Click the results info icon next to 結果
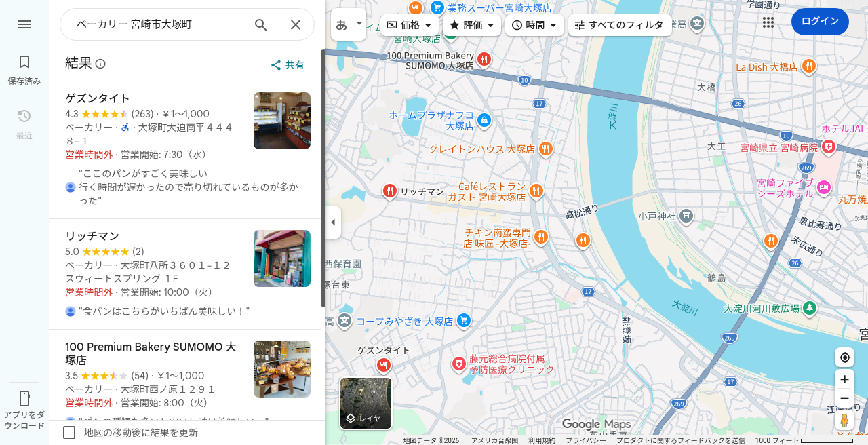868x445 pixels. coord(100,64)
